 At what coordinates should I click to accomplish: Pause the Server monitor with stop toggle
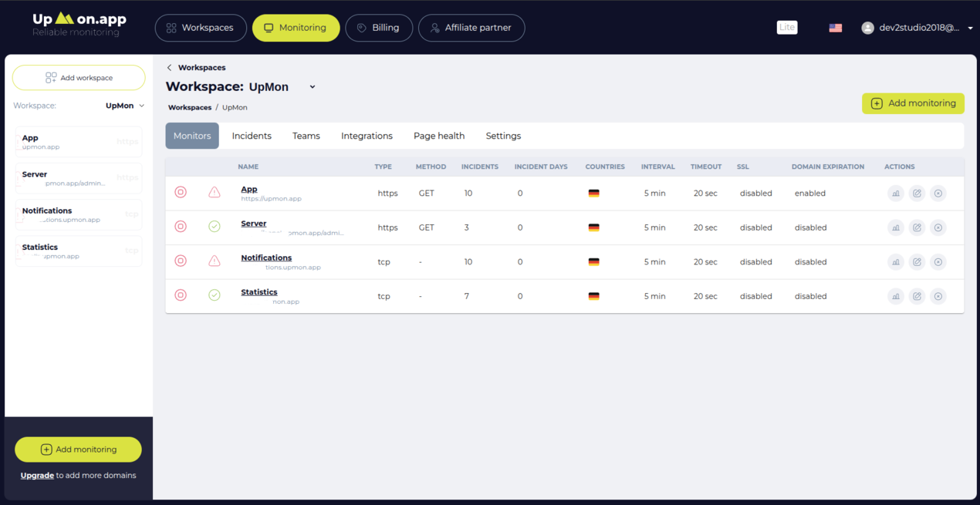click(x=181, y=227)
